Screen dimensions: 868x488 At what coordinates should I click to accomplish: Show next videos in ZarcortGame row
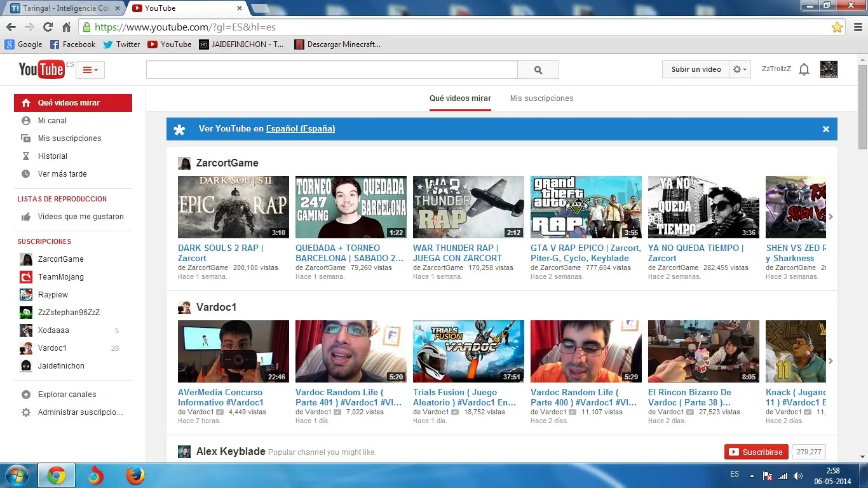click(831, 217)
